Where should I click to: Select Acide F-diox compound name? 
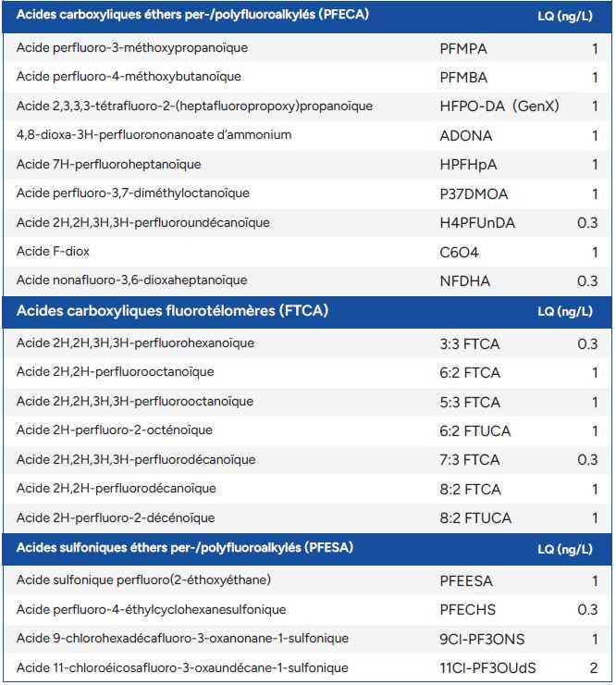click(x=53, y=252)
